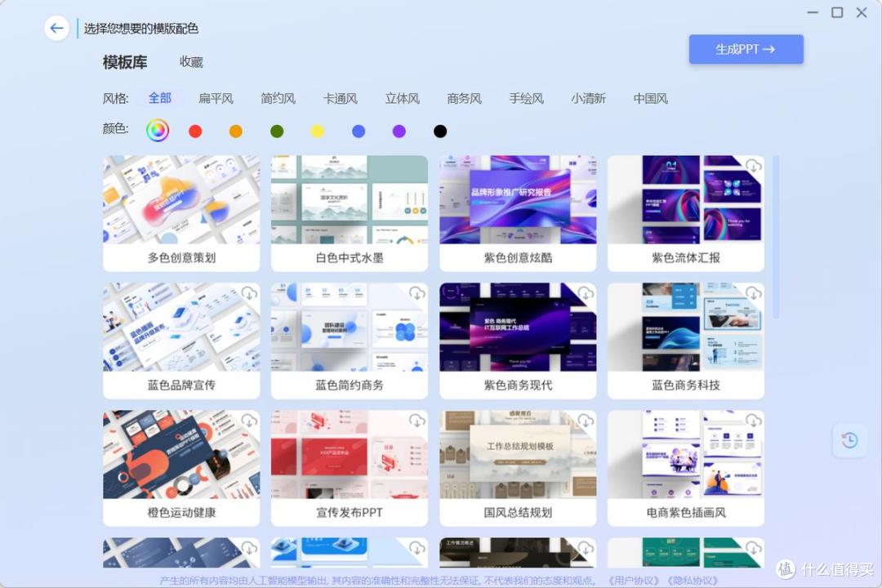Download 紫色商务现代 template via cloud icon
The height and width of the screenshot is (588, 882).
(x=586, y=293)
